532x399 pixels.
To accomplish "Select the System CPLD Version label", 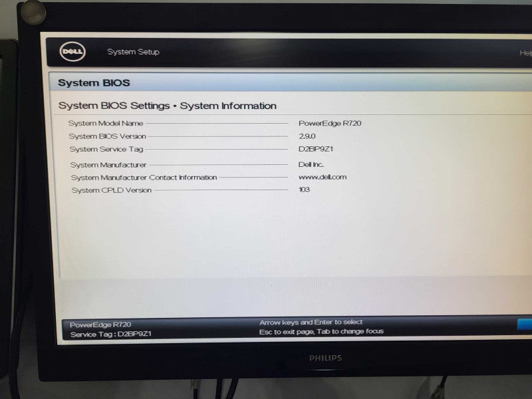I will tap(112, 190).
